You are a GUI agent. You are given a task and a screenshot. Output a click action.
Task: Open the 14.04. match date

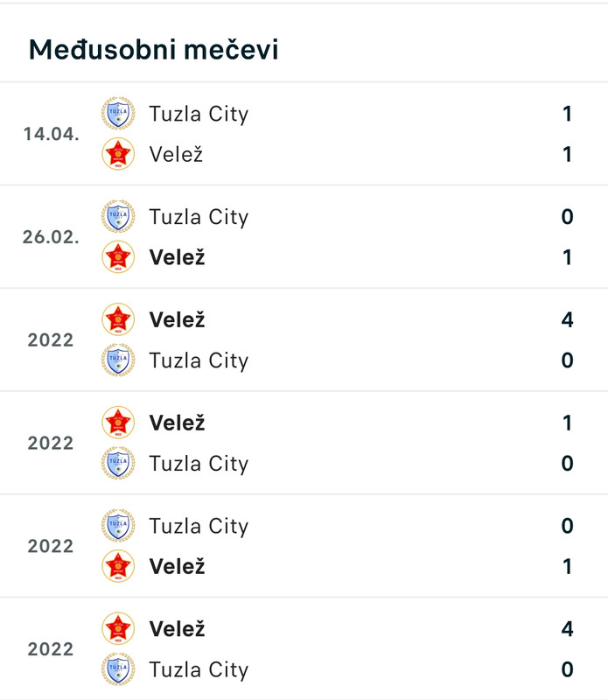(x=52, y=134)
